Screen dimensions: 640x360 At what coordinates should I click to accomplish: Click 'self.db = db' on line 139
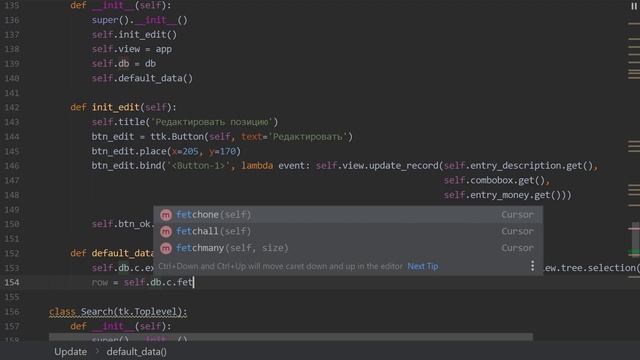(x=124, y=64)
